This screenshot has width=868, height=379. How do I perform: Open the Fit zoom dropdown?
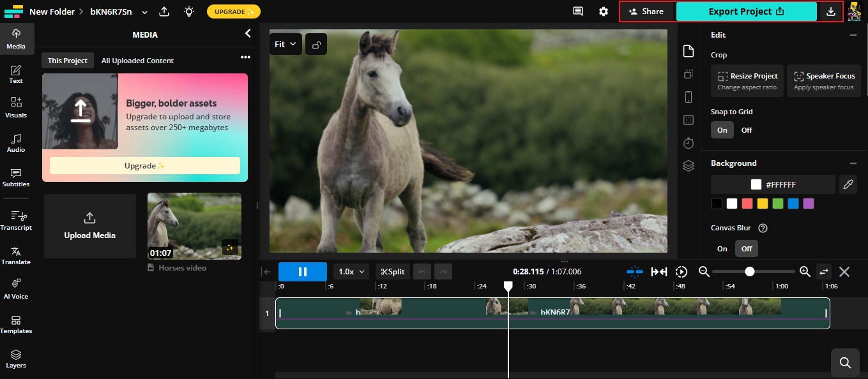[286, 44]
